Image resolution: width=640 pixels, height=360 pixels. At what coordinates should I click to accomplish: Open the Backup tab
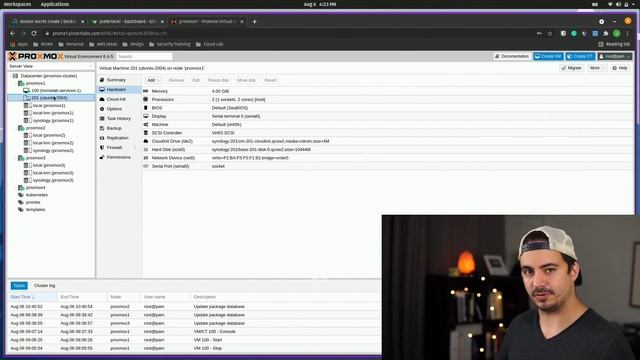coord(114,128)
